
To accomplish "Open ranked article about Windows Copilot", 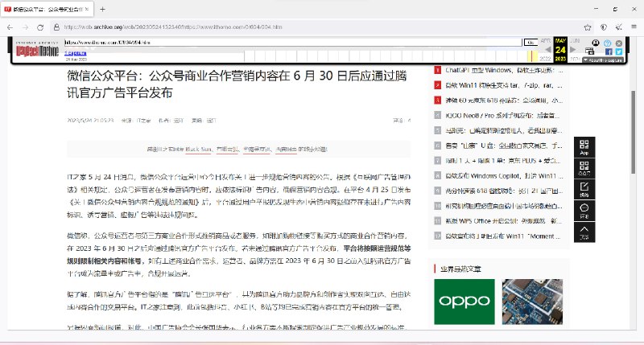I will 504,176.
